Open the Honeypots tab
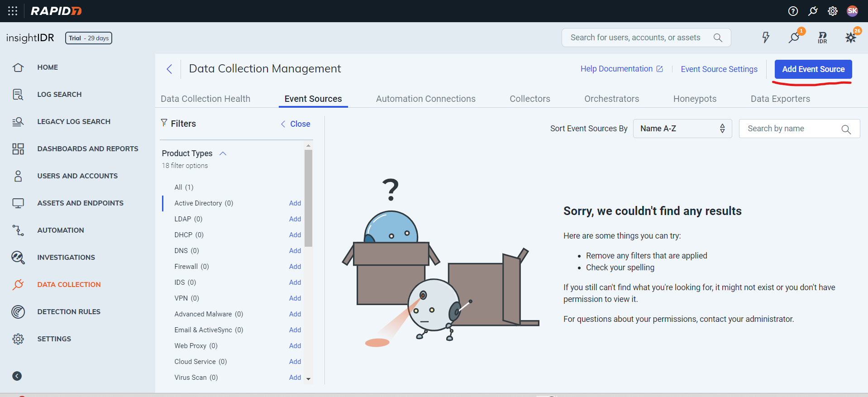868x397 pixels. pos(695,99)
